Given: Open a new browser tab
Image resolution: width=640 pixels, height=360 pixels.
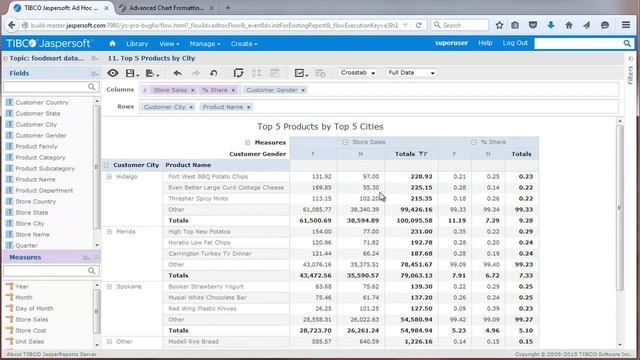Looking at the screenshot, I should [228, 8].
